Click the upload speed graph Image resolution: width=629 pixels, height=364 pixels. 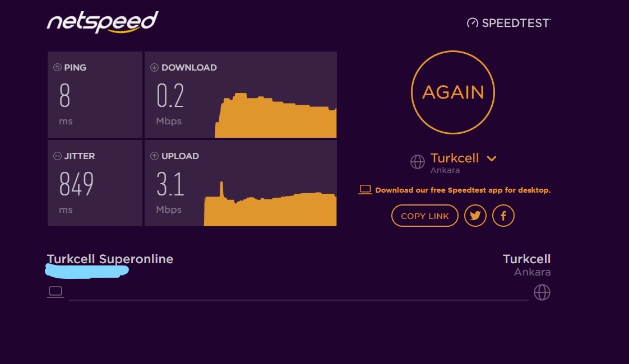(270, 208)
